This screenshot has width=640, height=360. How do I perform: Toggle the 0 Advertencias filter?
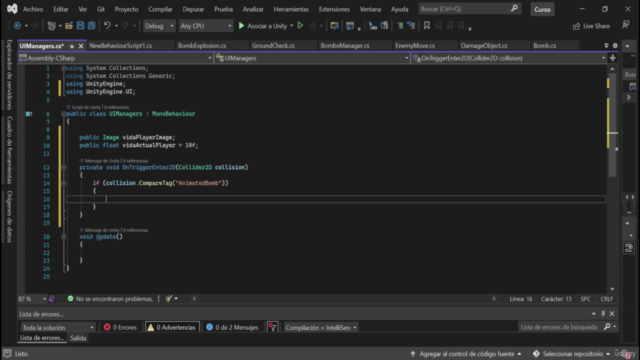(172, 327)
